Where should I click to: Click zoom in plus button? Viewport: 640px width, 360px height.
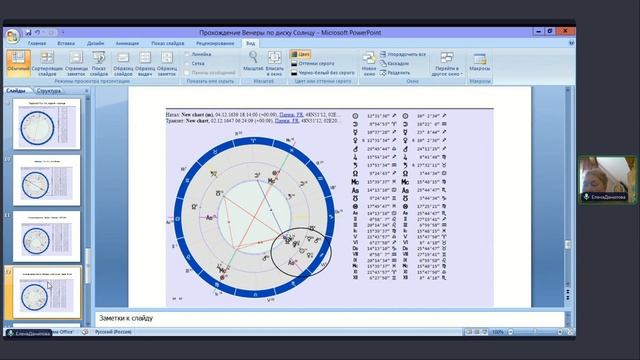(x=560, y=332)
